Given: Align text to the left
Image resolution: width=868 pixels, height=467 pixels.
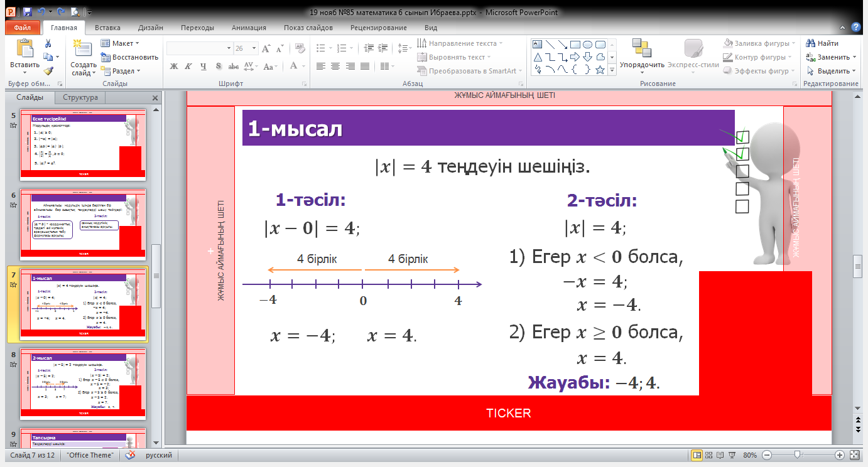Looking at the screenshot, I should pos(321,66).
